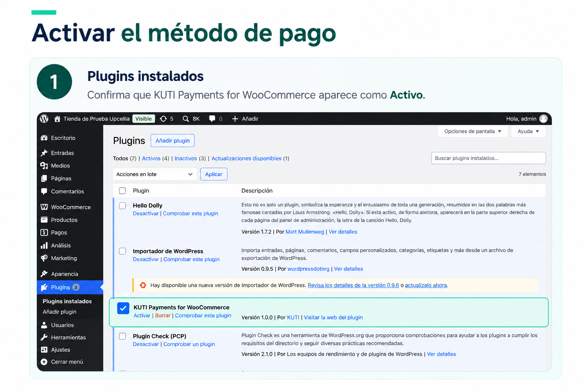The height and width of the screenshot is (392, 588).
Task: Click the Visible site status badge
Action: (x=144, y=119)
